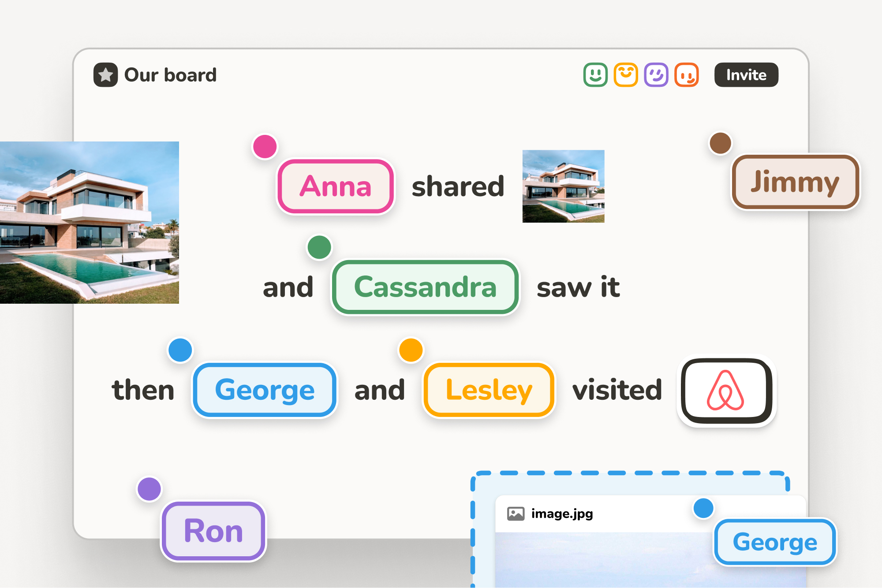The image size is (882, 588).
Task: Click the brown cursor dot by Jimmy
Action: [720, 143]
